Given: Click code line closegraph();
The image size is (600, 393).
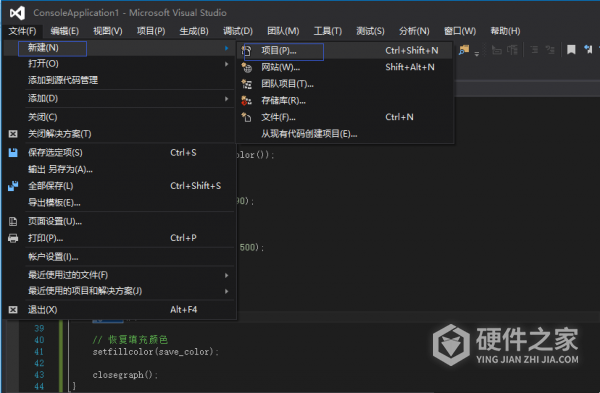Looking at the screenshot, I should (x=125, y=375).
